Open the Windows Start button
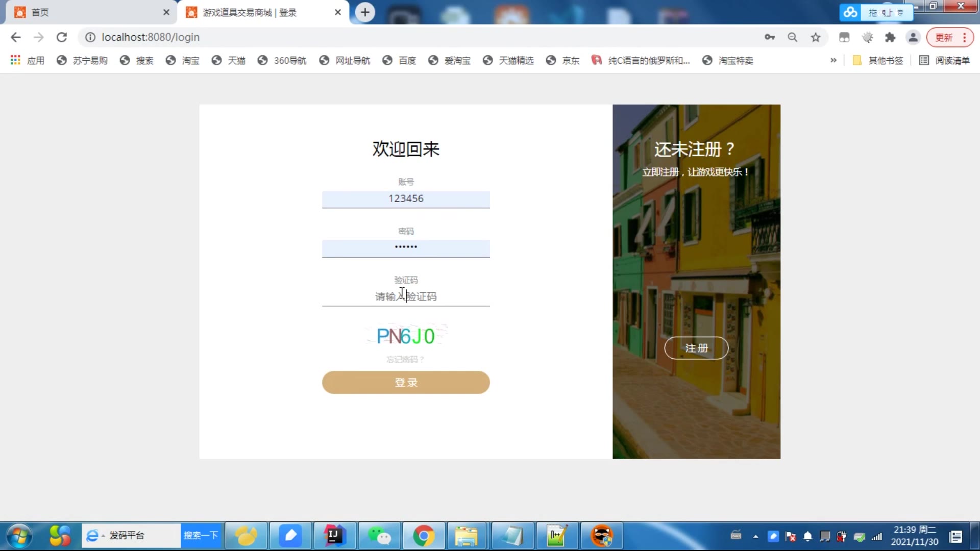Viewport: 980px width, 551px height. coord(19,536)
